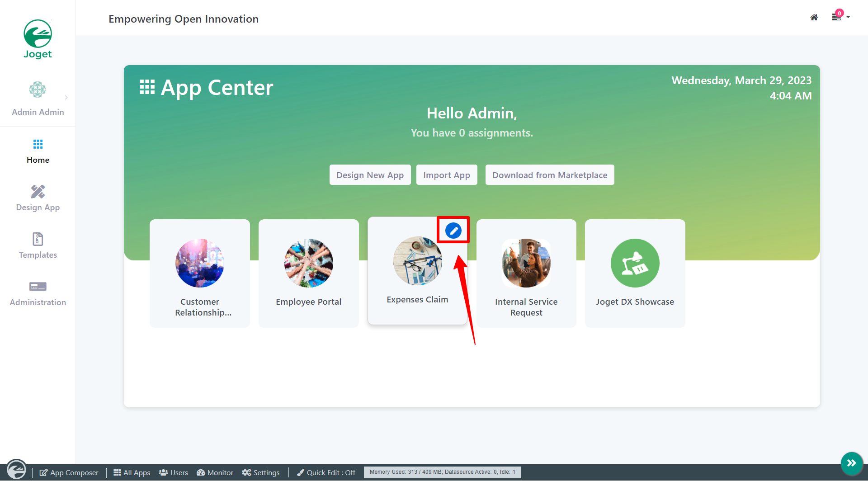Open the Internal Service Request app icon
The height and width of the screenshot is (481, 868).
click(x=526, y=263)
